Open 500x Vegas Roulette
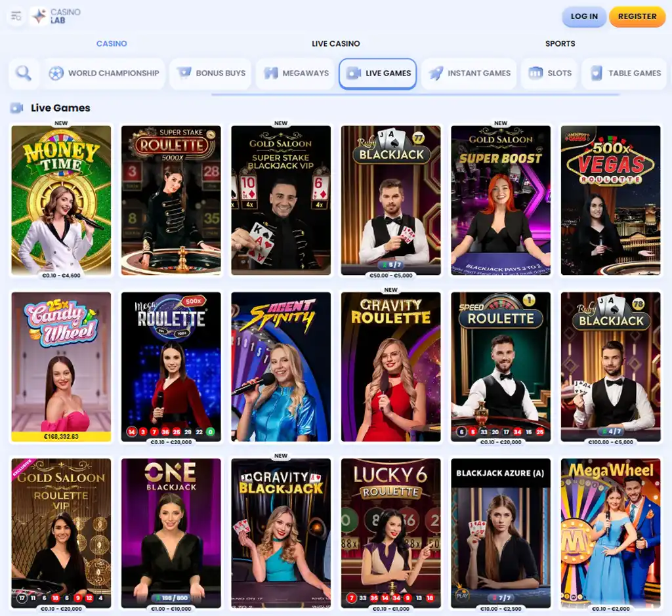672x616 pixels. pos(611,199)
